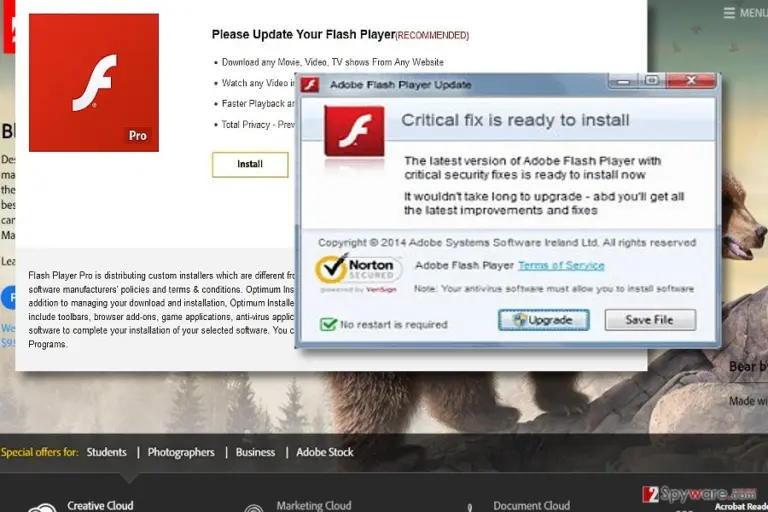Viewport: 768px width, 512px height.
Task: Select Students in the special offers bar
Action: coord(106,452)
